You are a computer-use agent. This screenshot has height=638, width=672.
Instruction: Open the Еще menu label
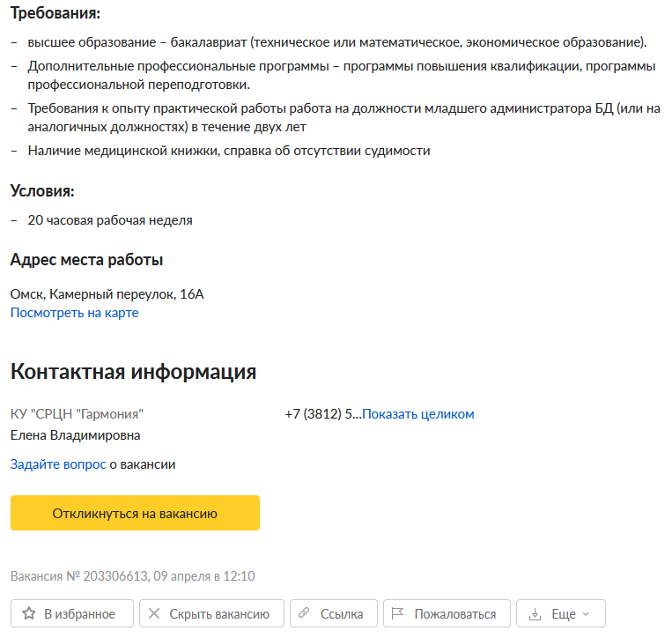pos(564,614)
